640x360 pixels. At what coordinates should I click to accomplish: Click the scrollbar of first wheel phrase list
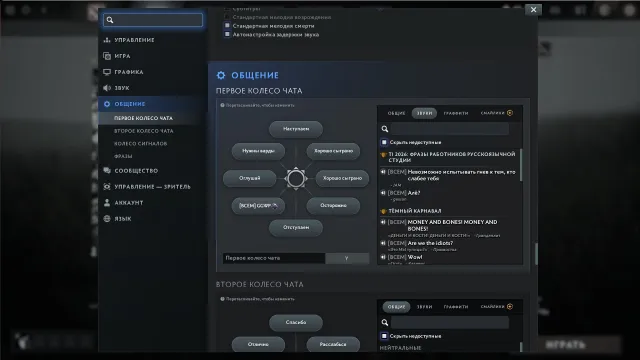[x=521, y=165]
